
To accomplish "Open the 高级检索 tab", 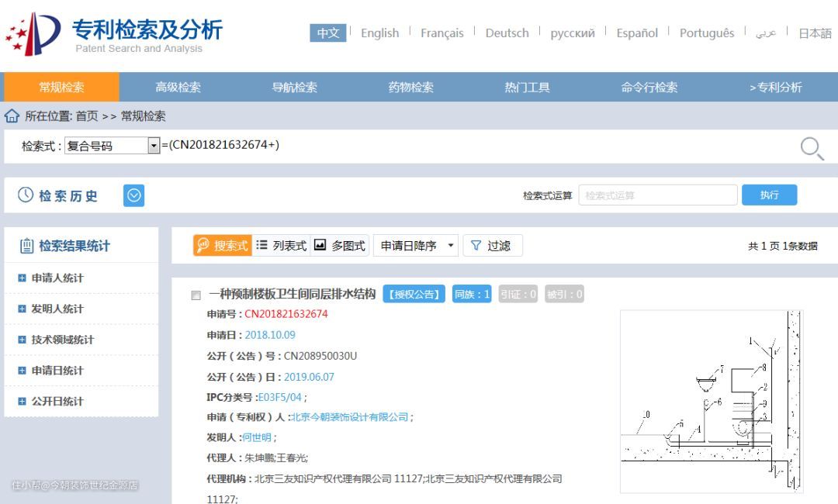I will click(178, 87).
